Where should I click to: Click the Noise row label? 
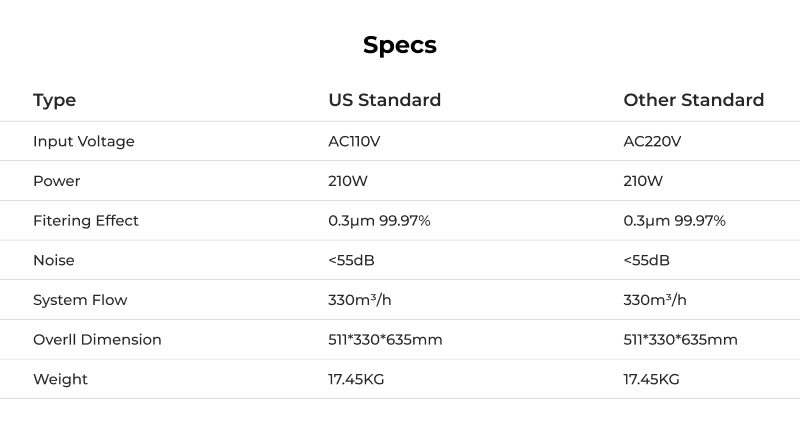[53, 260]
